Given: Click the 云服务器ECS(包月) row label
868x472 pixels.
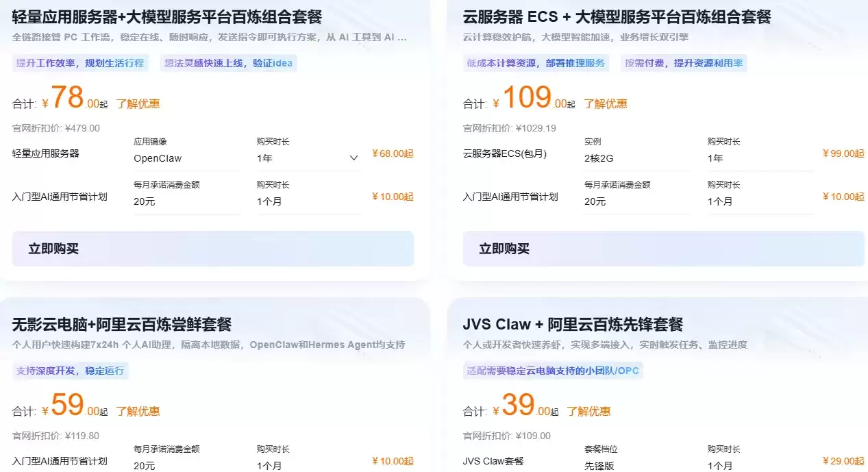Looking at the screenshot, I should click(505, 153).
